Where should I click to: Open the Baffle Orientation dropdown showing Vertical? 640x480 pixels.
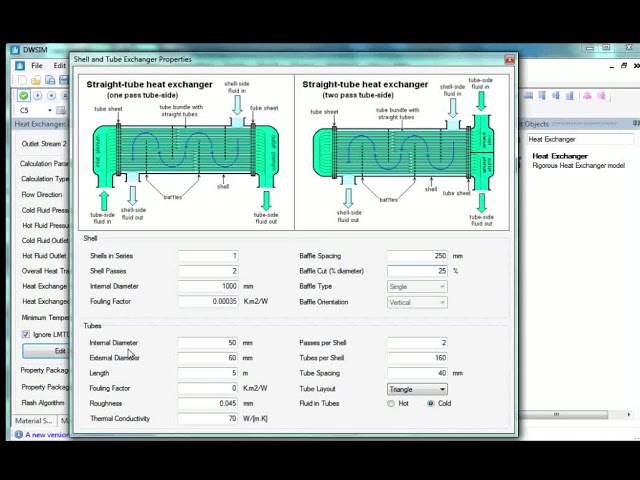tap(417, 302)
